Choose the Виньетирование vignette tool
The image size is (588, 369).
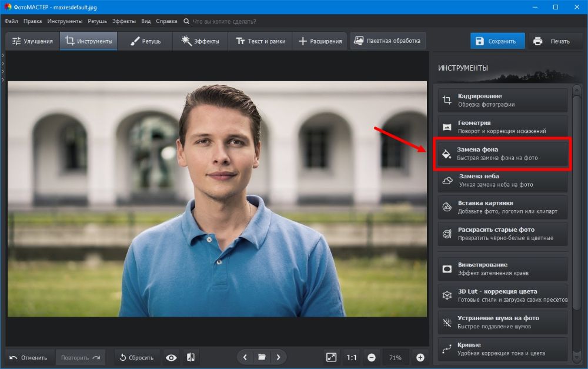click(503, 269)
